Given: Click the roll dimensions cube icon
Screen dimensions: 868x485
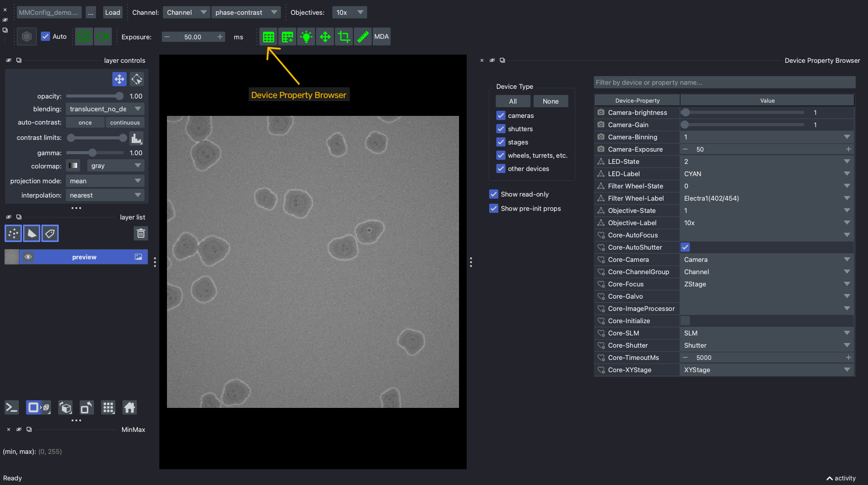Looking at the screenshot, I should (65, 407).
